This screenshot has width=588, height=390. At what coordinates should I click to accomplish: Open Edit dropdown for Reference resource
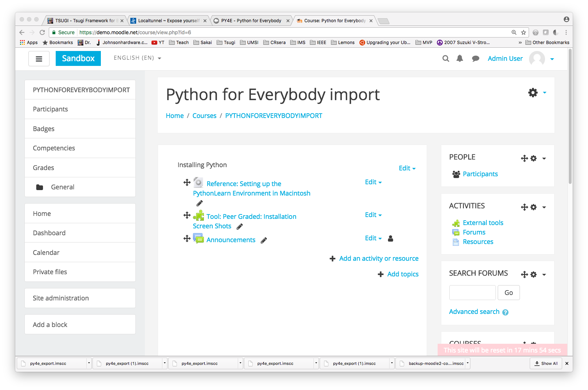click(373, 182)
